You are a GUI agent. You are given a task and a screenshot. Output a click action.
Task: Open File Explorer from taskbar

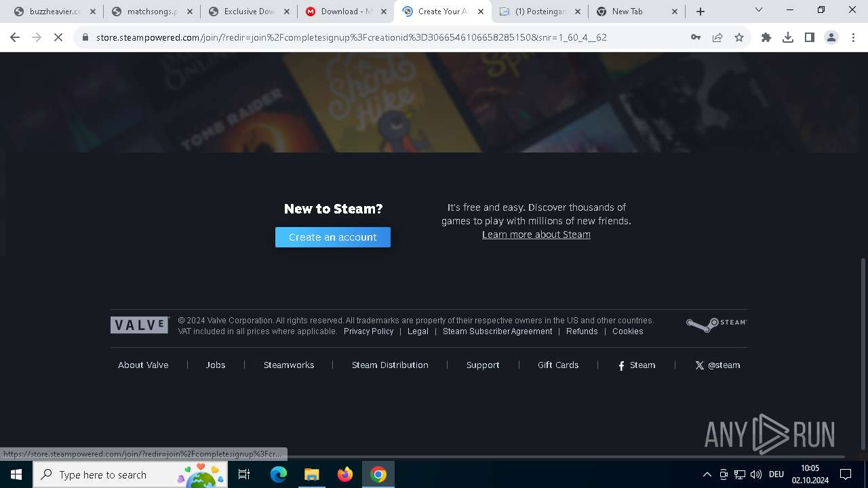click(311, 474)
